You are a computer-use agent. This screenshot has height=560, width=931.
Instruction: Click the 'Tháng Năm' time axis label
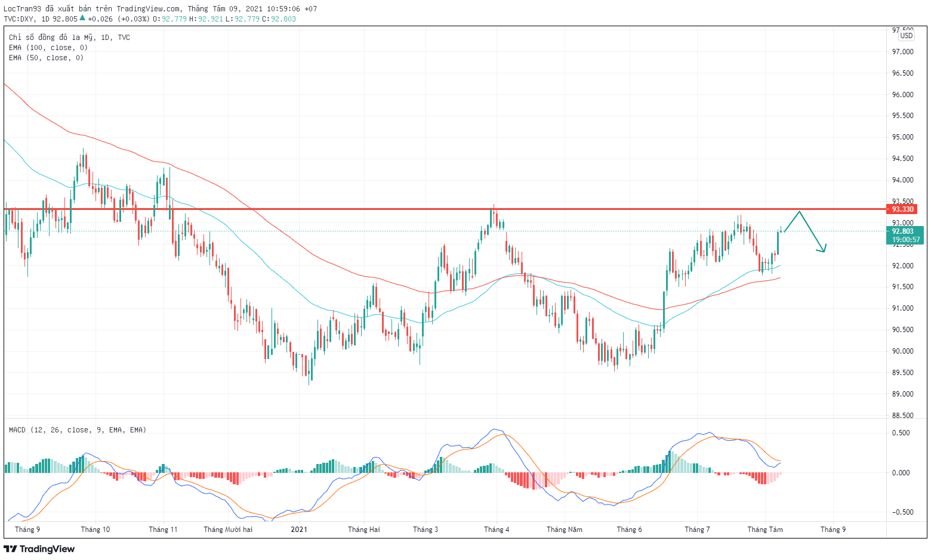coord(565,530)
